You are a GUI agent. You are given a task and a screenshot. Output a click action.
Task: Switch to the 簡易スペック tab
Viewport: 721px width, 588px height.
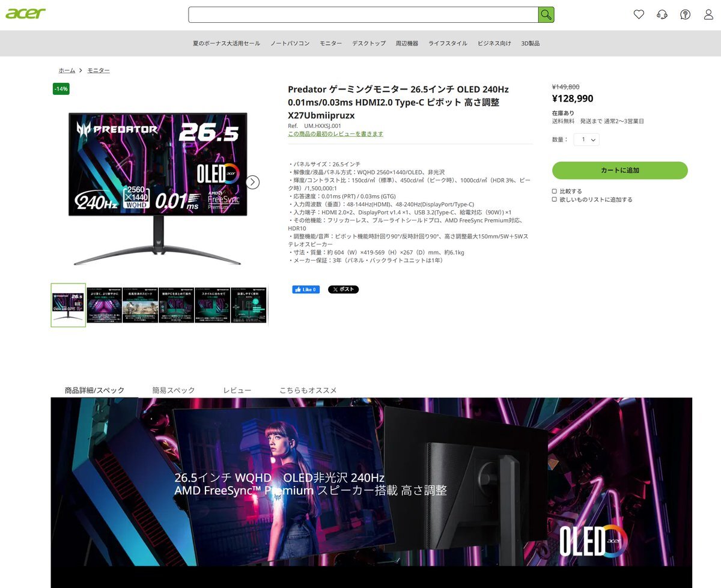coord(174,390)
